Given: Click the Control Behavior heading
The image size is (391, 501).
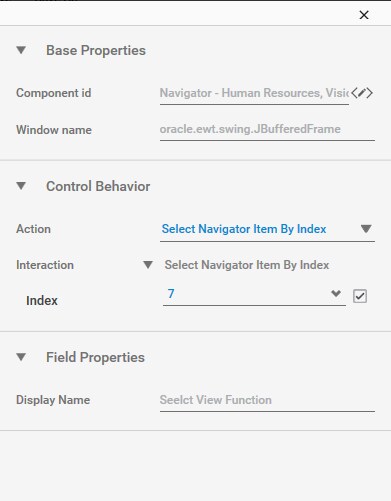Looking at the screenshot, I should pyautogui.click(x=98, y=186).
